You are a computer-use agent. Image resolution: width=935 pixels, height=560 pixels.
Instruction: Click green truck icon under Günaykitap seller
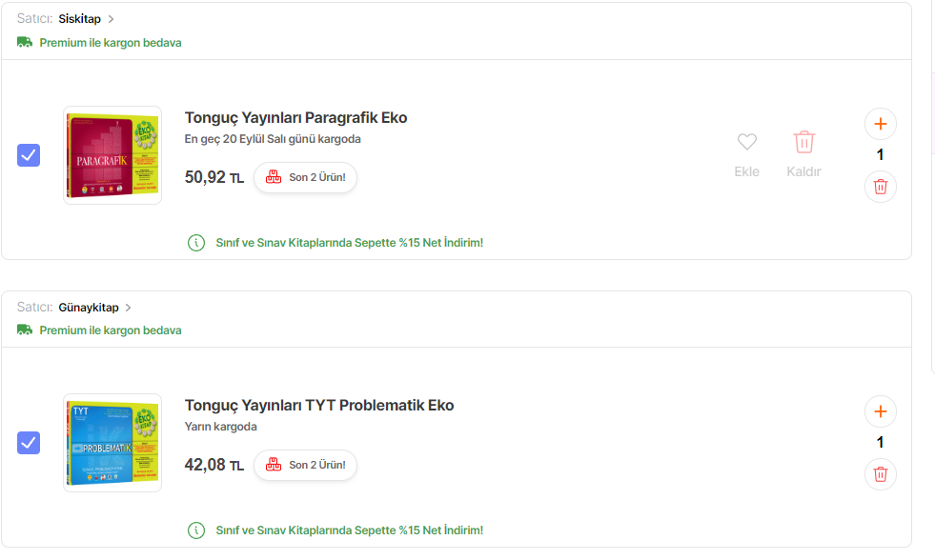click(x=25, y=330)
